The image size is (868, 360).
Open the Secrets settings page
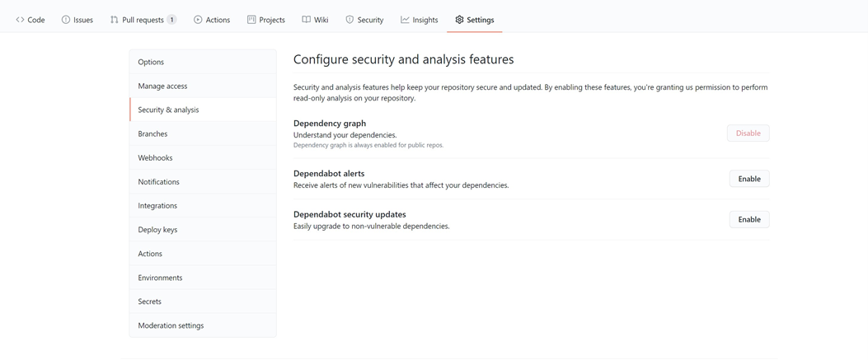click(149, 302)
